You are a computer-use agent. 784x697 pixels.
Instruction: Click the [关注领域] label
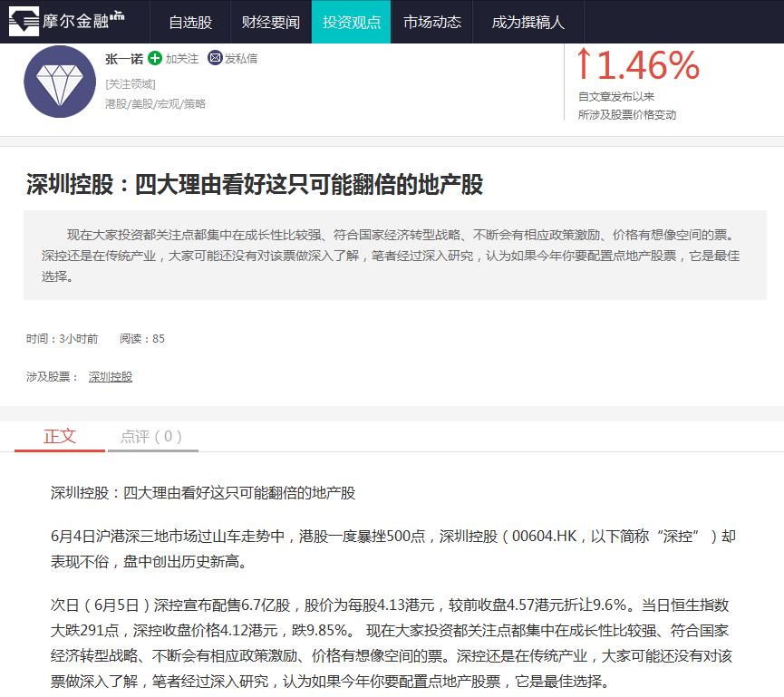pyautogui.click(x=131, y=84)
